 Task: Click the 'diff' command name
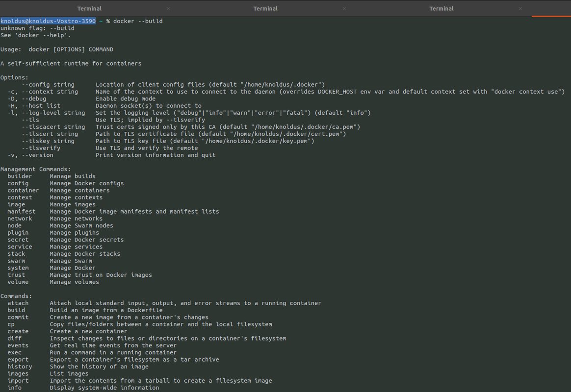pyautogui.click(x=15, y=338)
